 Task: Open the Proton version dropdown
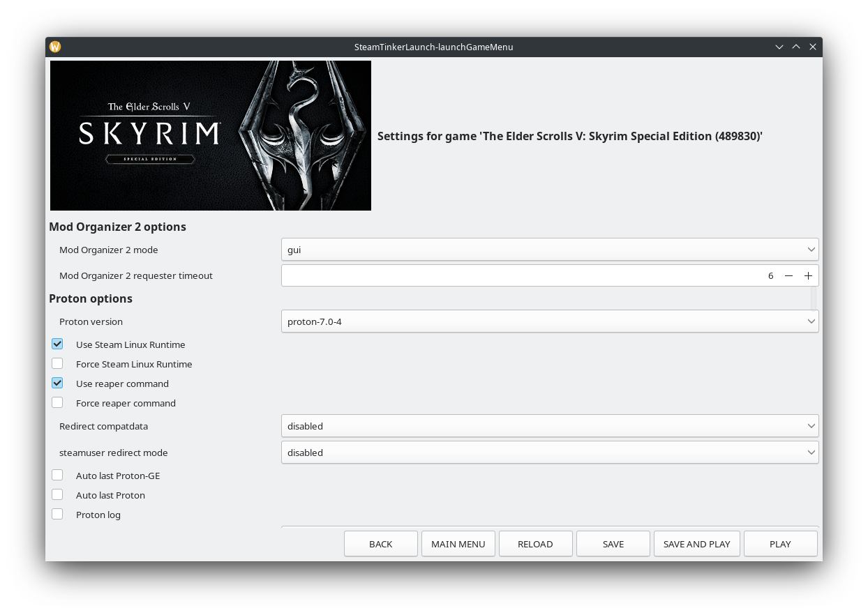coord(550,321)
